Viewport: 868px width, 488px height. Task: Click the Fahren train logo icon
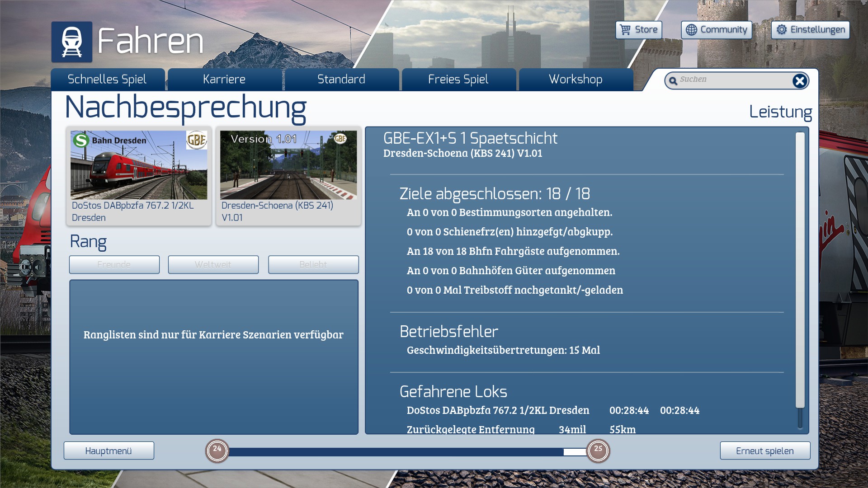click(71, 42)
